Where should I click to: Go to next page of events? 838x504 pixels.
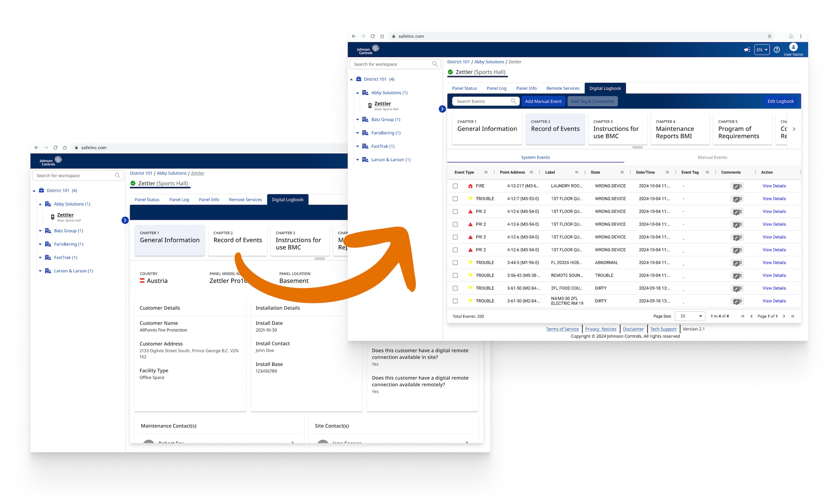pos(784,316)
